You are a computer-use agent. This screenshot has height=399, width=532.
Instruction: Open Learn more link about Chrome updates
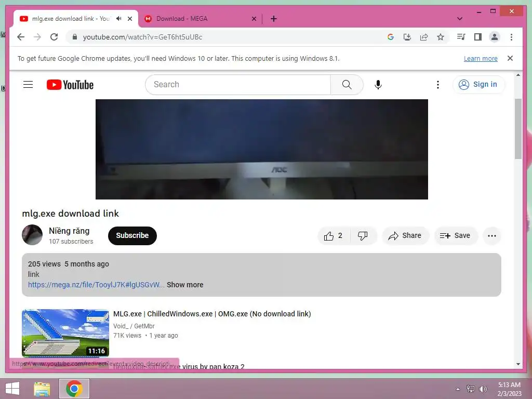481,58
